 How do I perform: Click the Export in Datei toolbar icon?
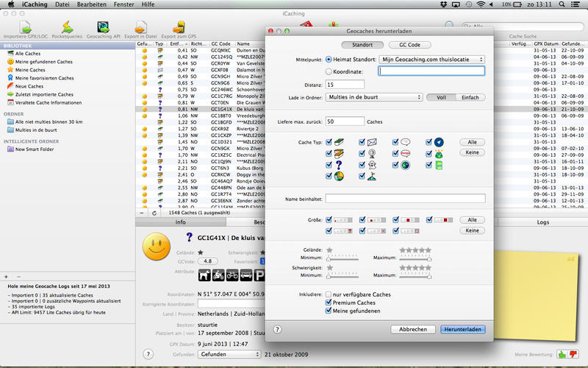tap(140, 28)
